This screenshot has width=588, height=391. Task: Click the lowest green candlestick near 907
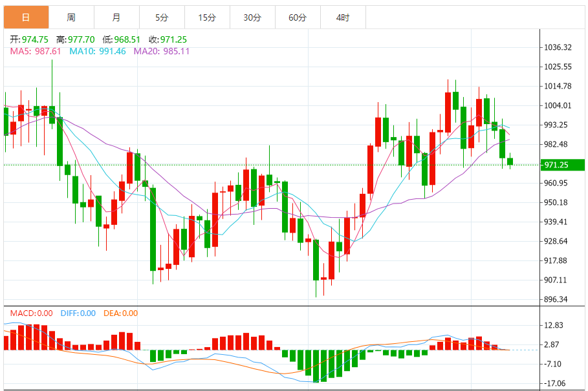pyautogui.click(x=316, y=260)
